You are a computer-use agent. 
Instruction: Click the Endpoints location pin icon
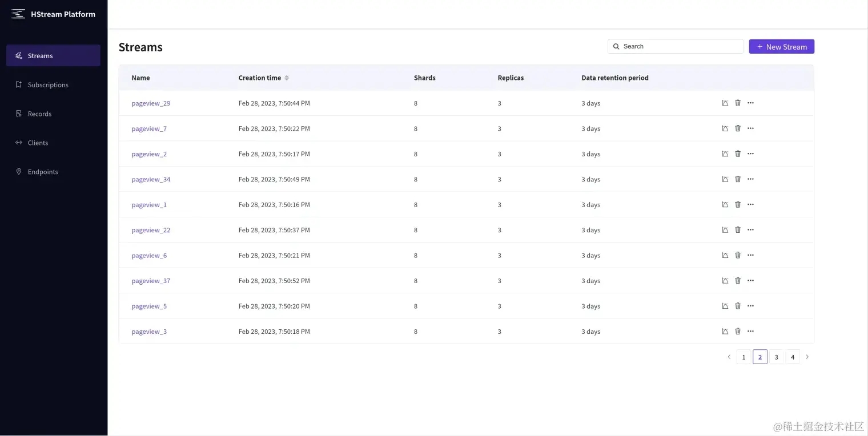click(x=19, y=171)
